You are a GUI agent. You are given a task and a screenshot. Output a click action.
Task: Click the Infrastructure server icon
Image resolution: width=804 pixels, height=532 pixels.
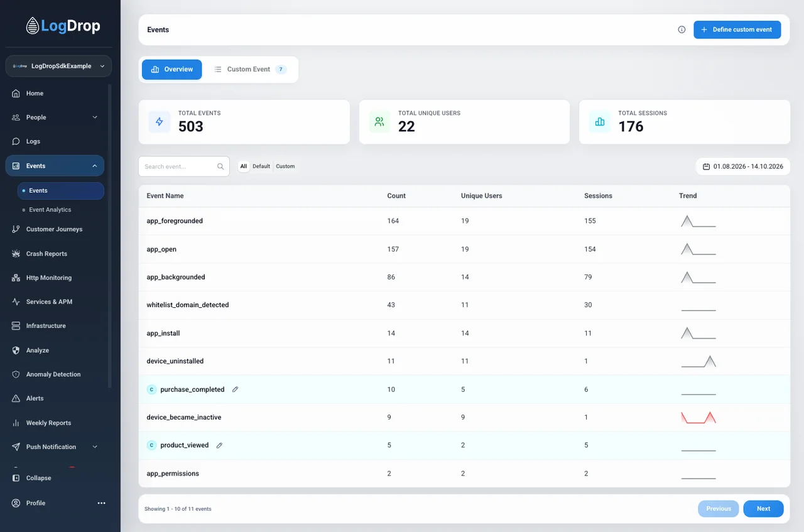16,326
